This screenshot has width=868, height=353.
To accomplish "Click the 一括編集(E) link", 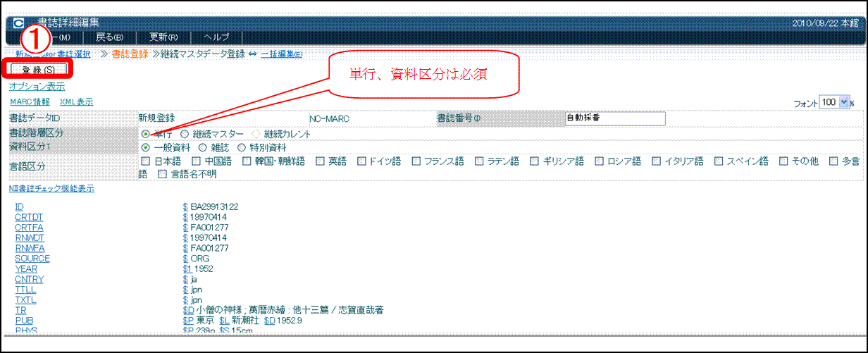I will coord(282,54).
